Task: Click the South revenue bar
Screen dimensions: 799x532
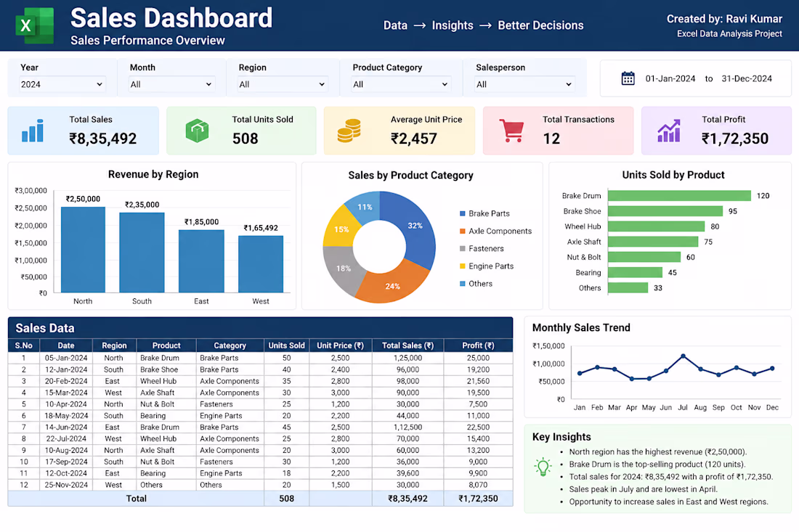Action: (142, 253)
